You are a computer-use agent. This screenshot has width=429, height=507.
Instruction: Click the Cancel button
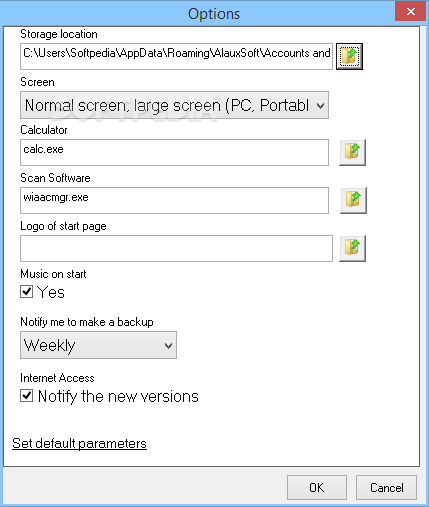[x=386, y=488]
